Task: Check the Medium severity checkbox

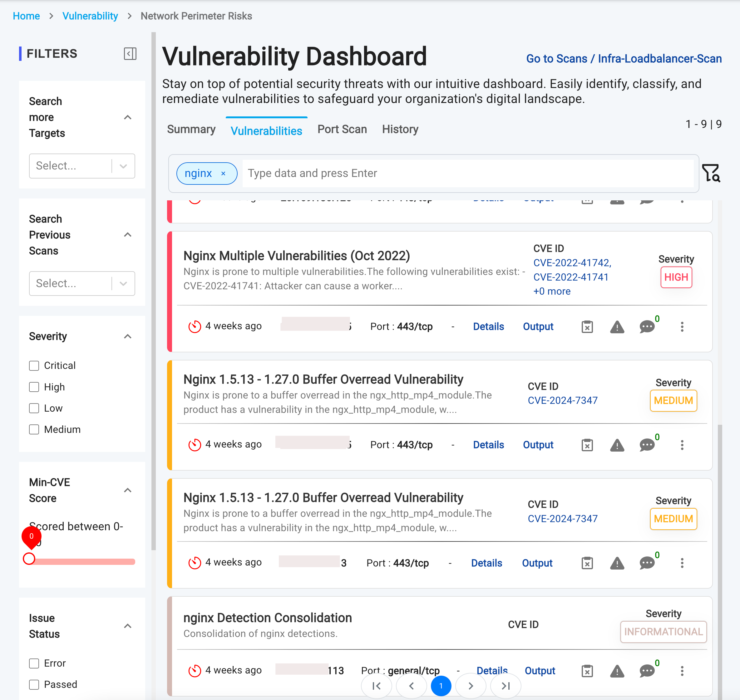Action: [34, 429]
